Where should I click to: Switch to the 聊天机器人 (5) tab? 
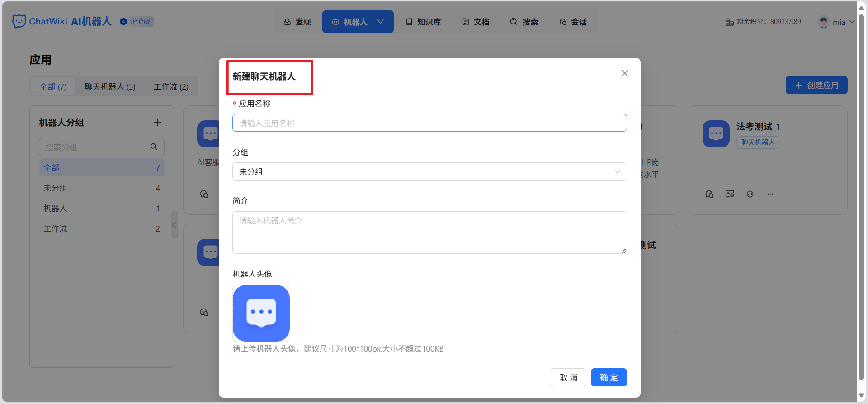110,86
